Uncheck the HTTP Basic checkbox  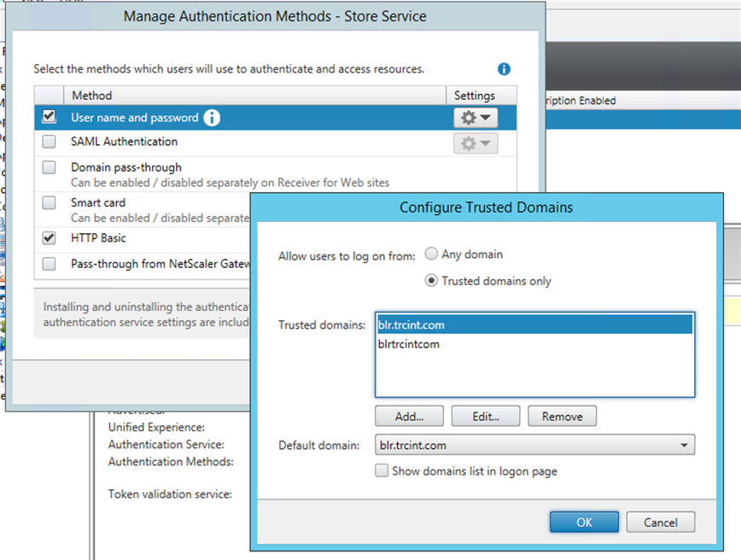pos(49,237)
